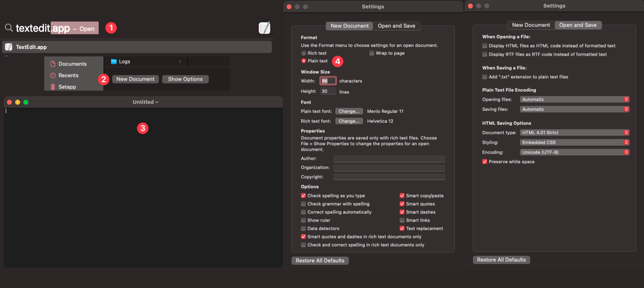Click the Copyright text field

389,177
